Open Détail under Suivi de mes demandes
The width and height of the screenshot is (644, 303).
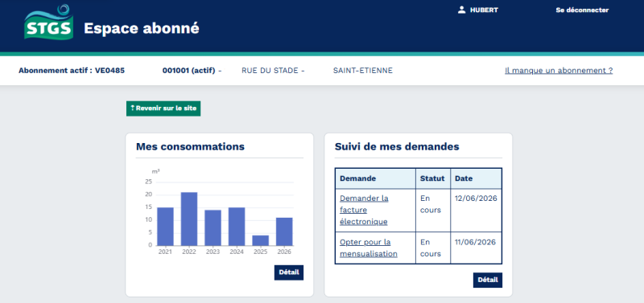(488, 280)
